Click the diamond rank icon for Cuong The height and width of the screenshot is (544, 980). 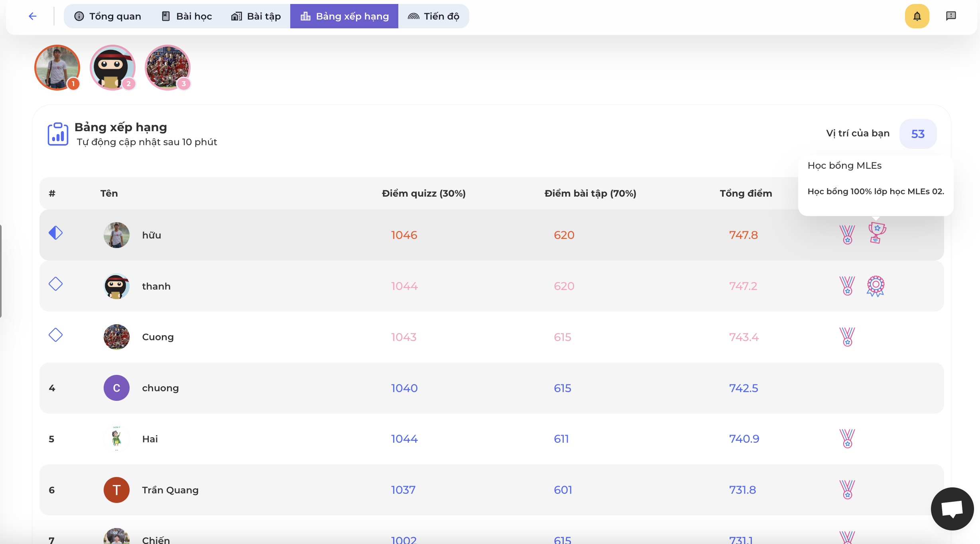tap(55, 335)
